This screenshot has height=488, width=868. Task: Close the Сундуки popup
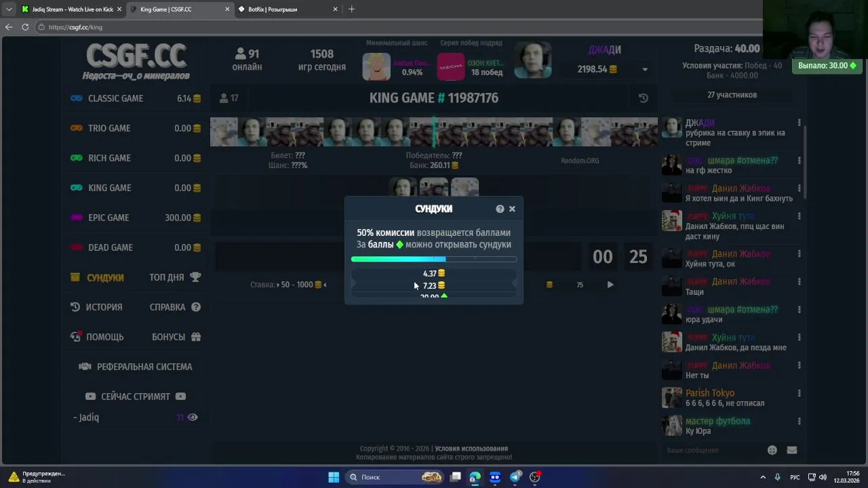tap(512, 209)
